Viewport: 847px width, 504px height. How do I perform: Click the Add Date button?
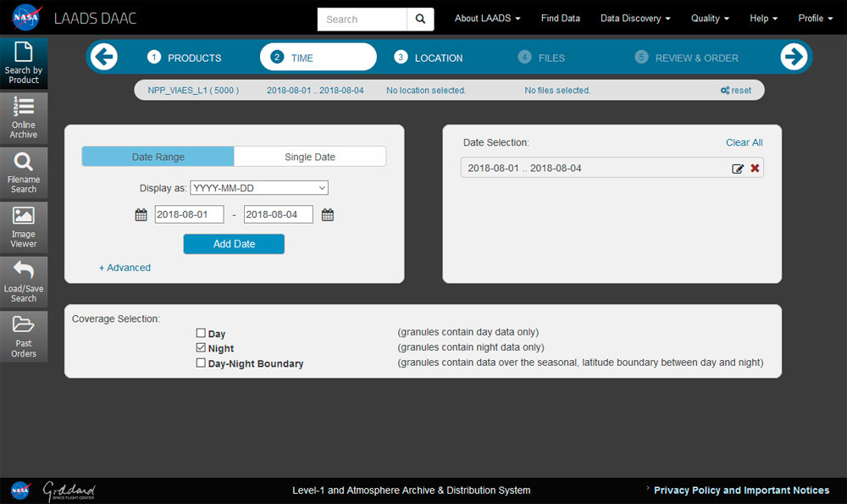point(234,244)
